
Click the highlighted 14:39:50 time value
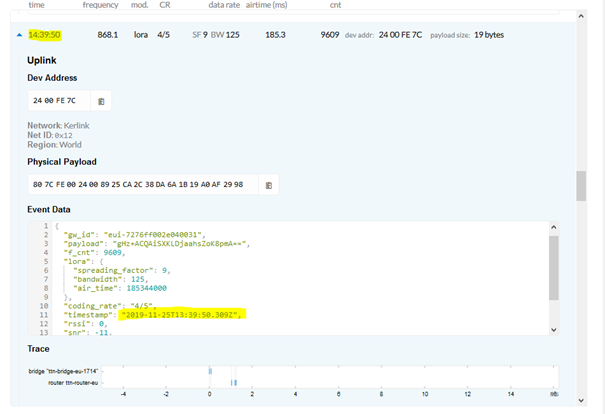[45, 35]
